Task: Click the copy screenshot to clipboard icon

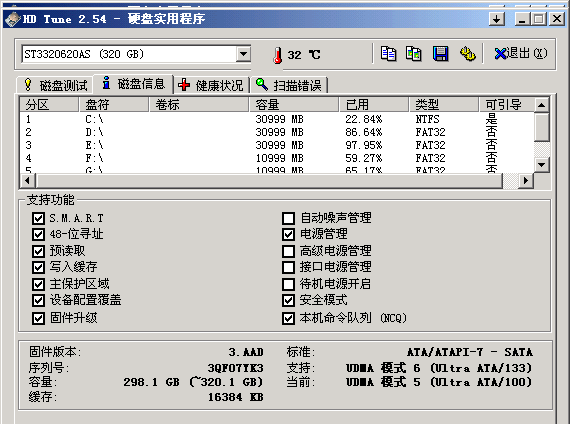Action: 414,54
